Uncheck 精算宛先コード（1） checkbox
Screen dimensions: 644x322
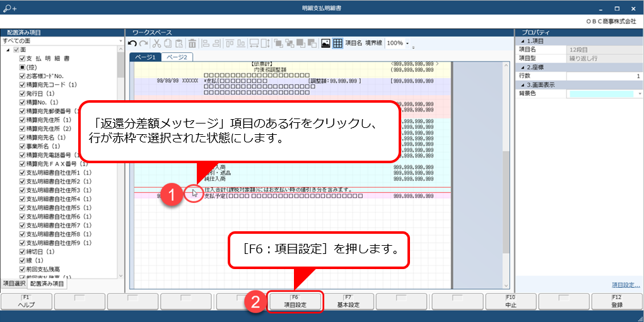23,84
